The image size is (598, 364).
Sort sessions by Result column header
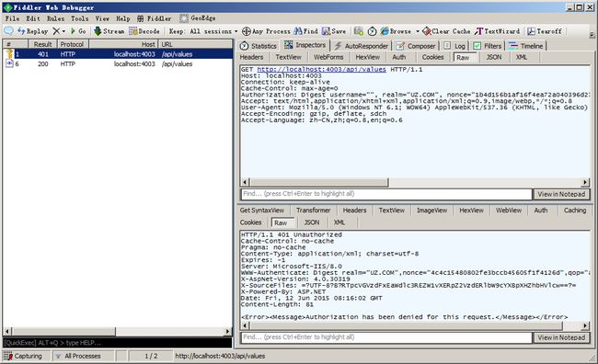[42, 44]
